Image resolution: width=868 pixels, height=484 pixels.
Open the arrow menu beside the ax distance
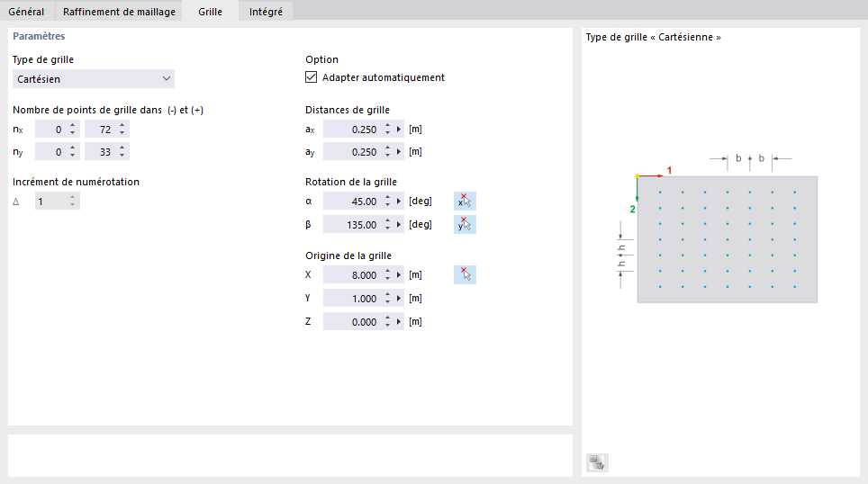pyautogui.click(x=399, y=130)
